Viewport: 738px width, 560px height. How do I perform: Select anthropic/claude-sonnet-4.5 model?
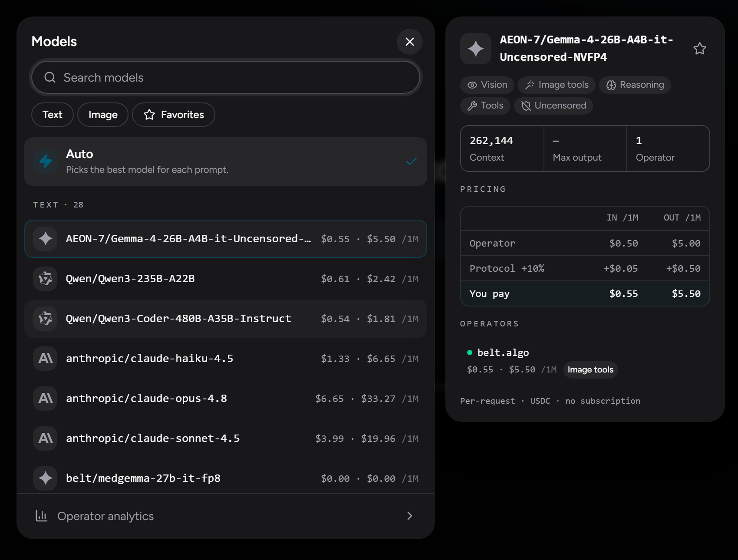pyautogui.click(x=226, y=438)
